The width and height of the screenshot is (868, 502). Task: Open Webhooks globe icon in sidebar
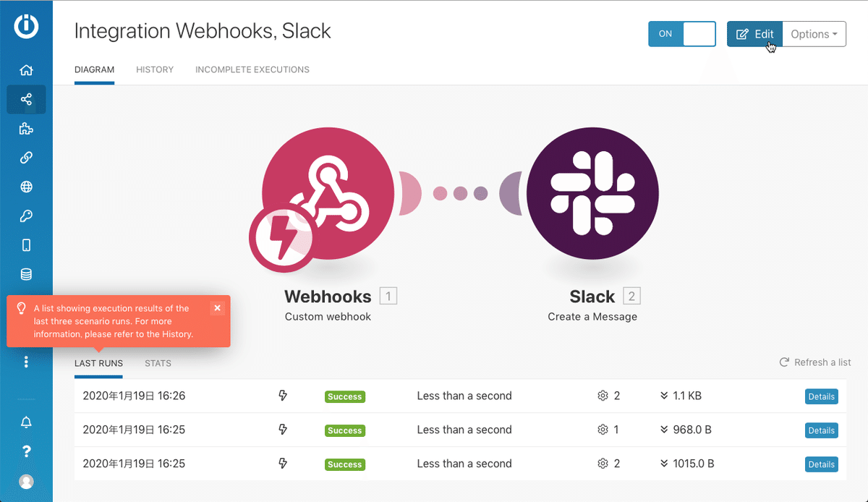pos(26,187)
